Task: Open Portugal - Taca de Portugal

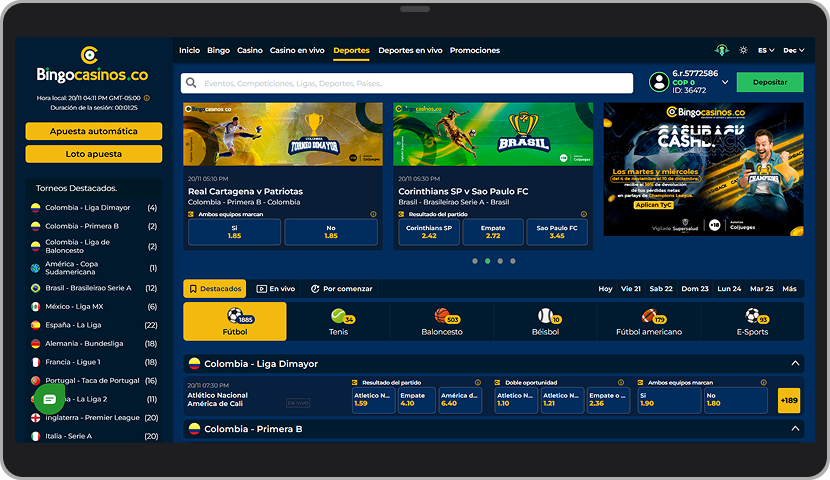Action: (94, 381)
